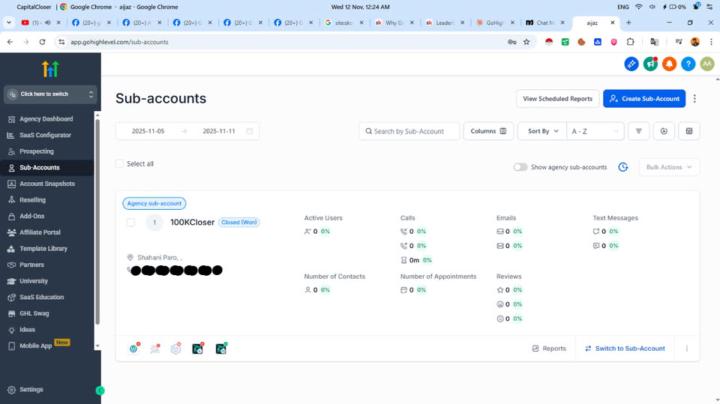Click the Search by Sub-Account field

pyautogui.click(x=409, y=131)
